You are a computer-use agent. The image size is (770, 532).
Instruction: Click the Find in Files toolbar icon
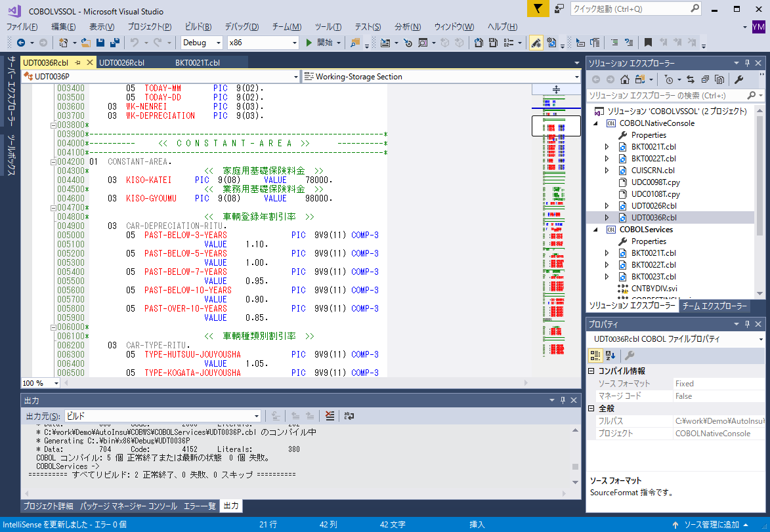pos(354,43)
